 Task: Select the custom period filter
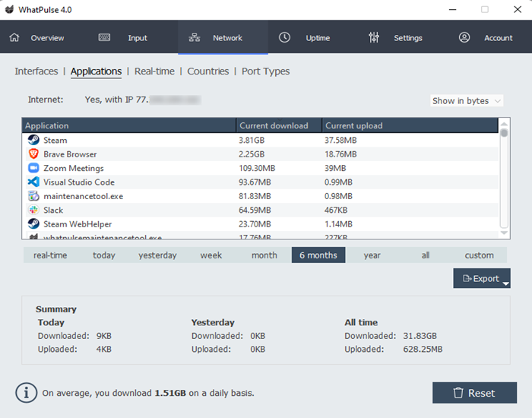click(479, 255)
